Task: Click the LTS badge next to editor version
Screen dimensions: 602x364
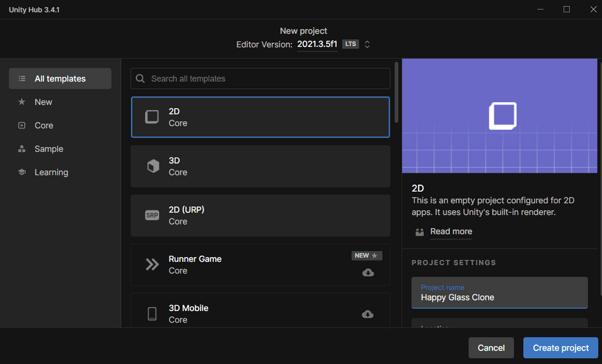Action: (x=350, y=44)
